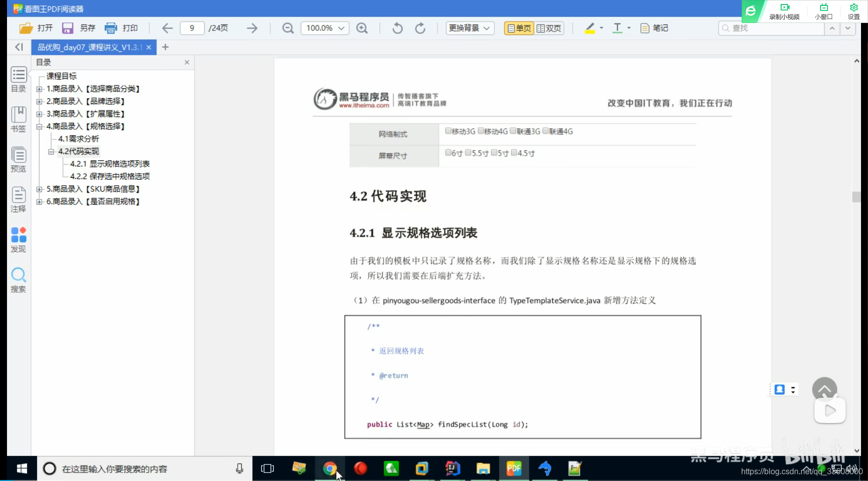Print the document with the printer icon
Viewport: 868px width, 481px height.
(x=111, y=28)
